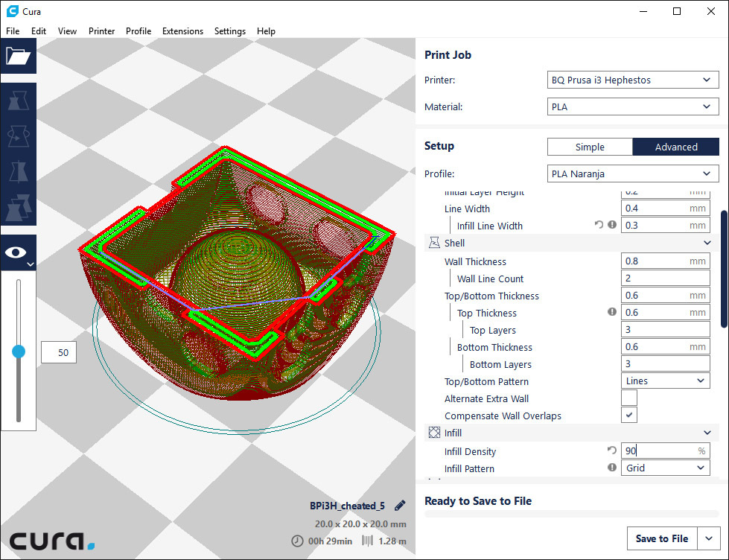Collapse the Infill section chevron

707,433
